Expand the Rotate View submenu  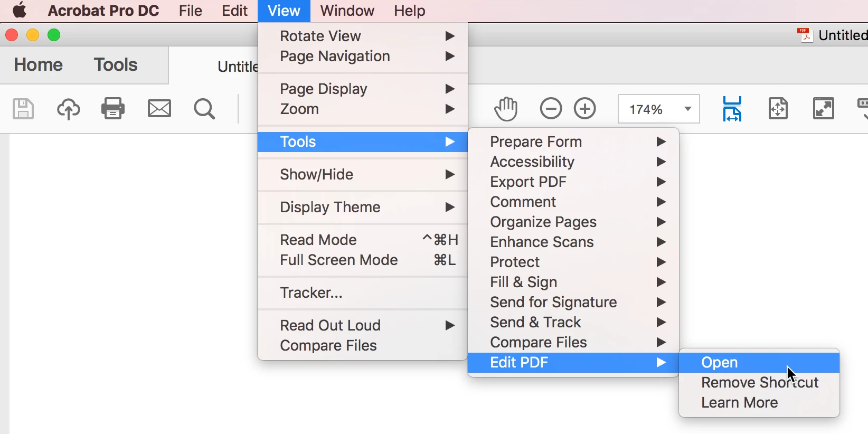pyautogui.click(x=363, y=36)
